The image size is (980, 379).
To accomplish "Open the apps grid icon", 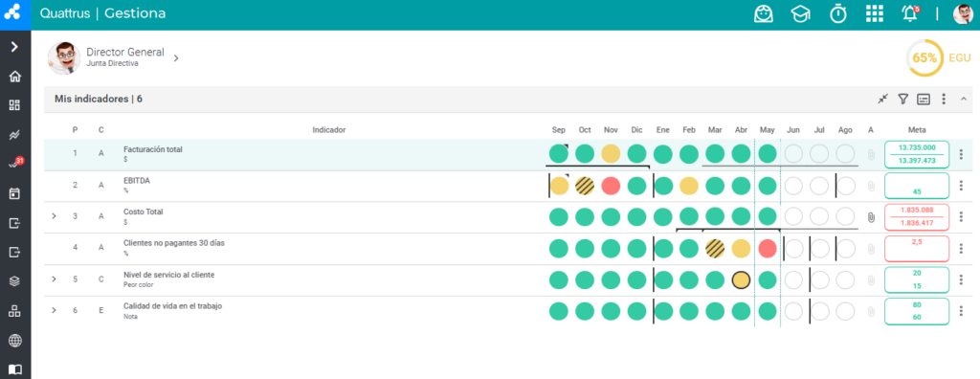I will pyautogui.click(x=874, y=13).
